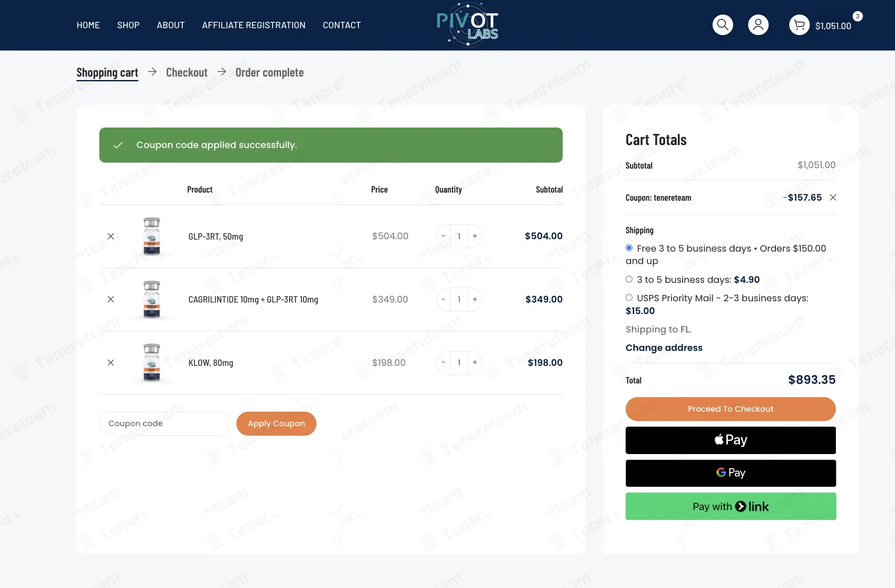
Task: Open the shopping cart icon in header
Action: 799,25
